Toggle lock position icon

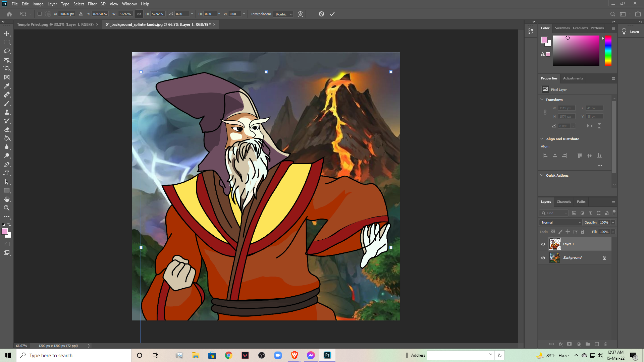(x=568, y=232)
